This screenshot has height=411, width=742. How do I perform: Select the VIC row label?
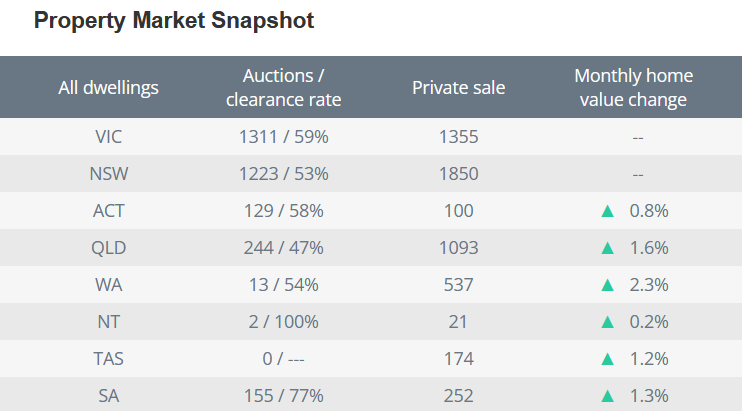[x=109, y=137]
